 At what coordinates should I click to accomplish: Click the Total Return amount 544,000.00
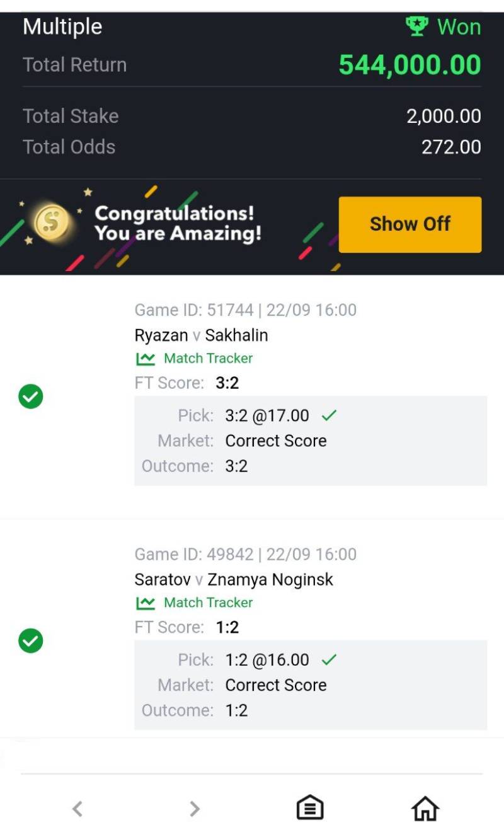pos(409,65)
